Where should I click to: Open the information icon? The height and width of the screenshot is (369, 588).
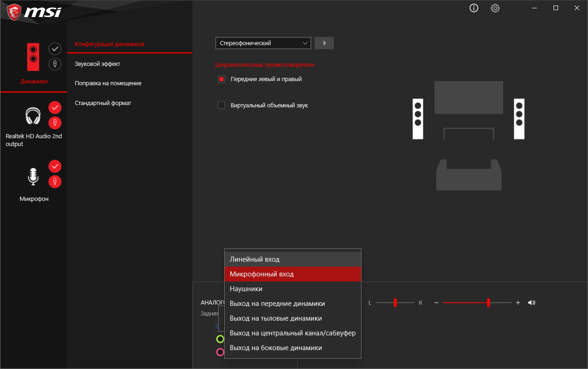tap(474, 8)
